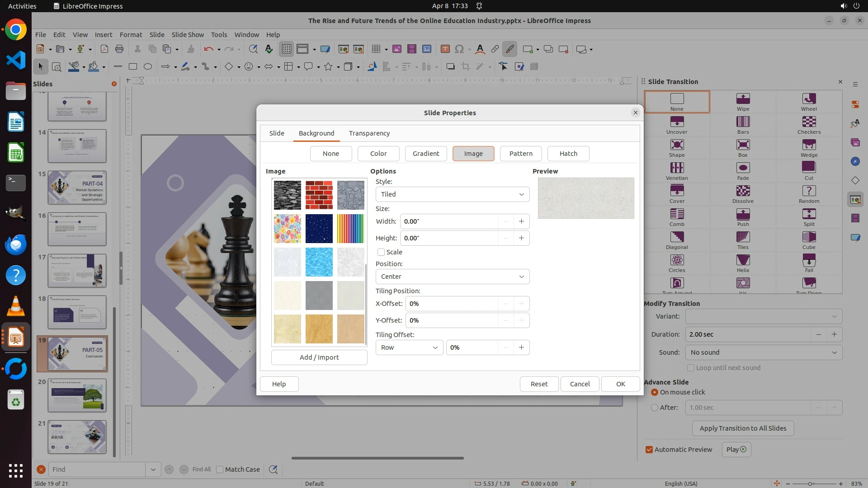
Task: Select the Rectangle drawing tool
Action: (133, 67)
